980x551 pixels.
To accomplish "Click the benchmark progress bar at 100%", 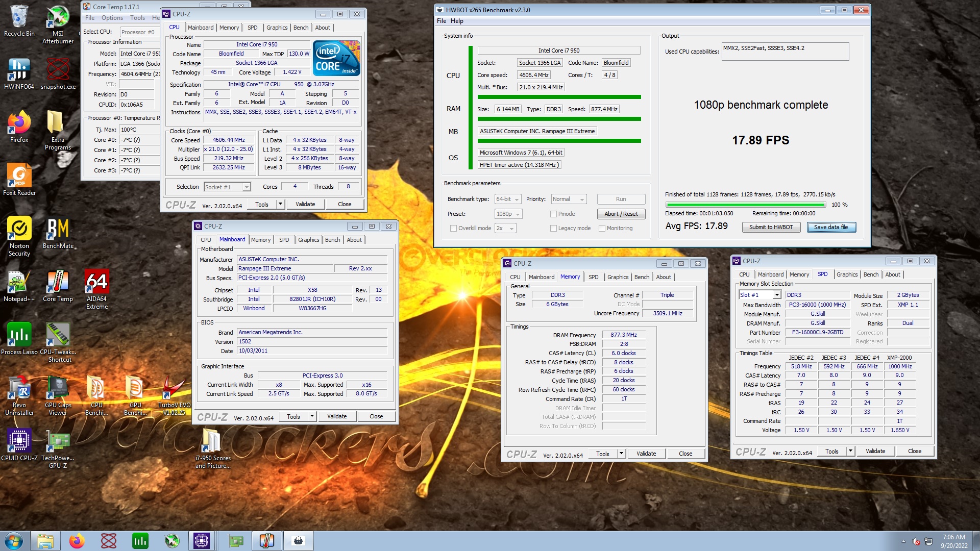I will pyautogui.click(x=746, y=205).
